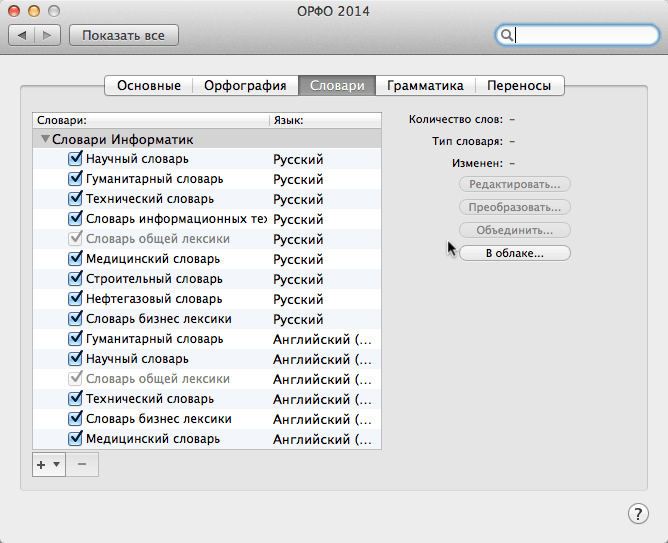Uncheck English Научный словарь
668x543 pixels.
pyautogui.click(x=75, y=359)
